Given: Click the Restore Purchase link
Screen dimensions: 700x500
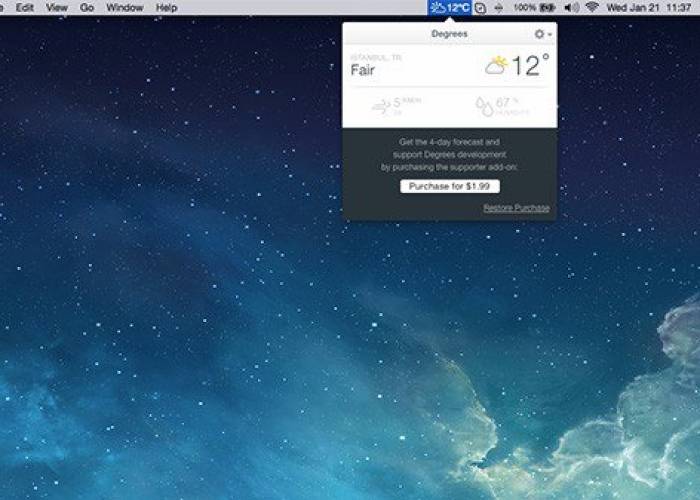Looking at the screenshot, I should pyautogui.click(x=516, y=208).
